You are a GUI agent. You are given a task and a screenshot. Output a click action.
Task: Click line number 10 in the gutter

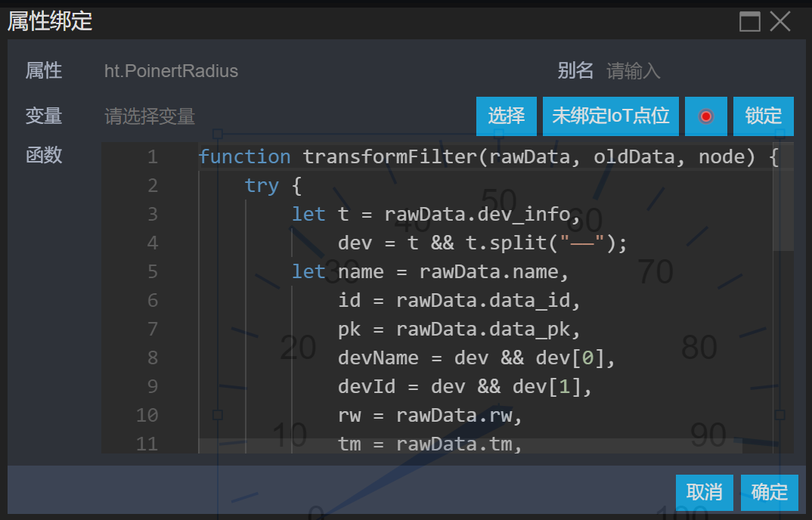point(147,416)
